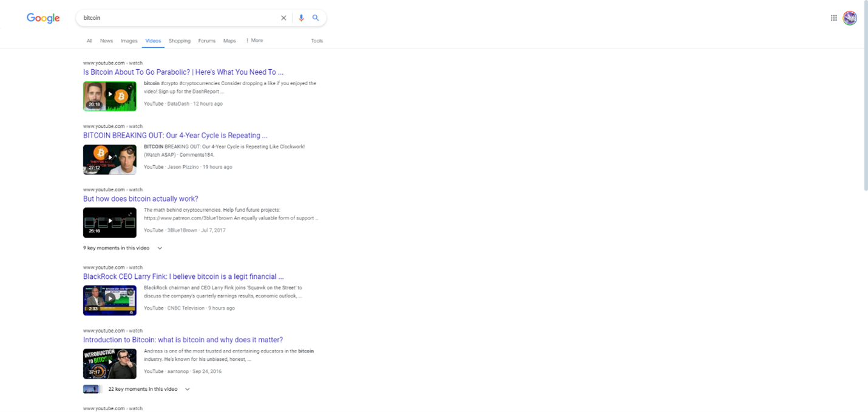Clear the search query with the X icon
Screen dimensions: 868x412
tap(283, 18)
